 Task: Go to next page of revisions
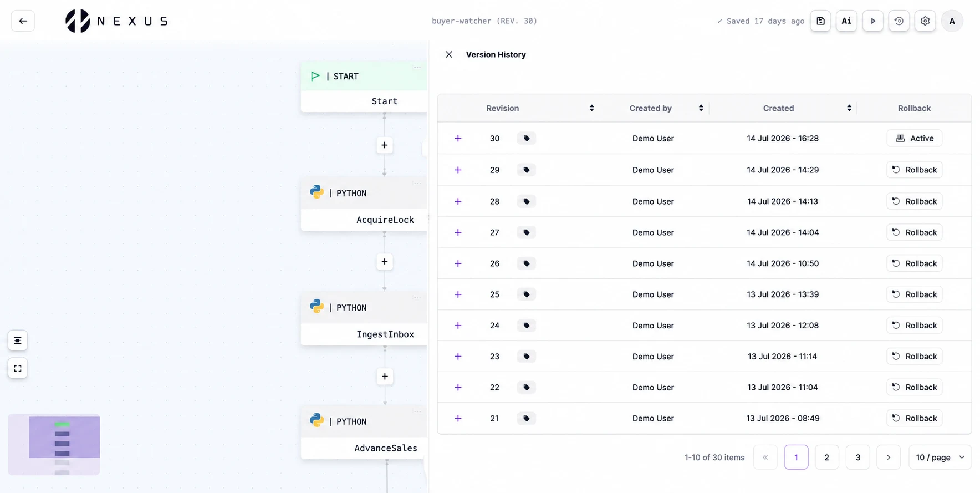889,458
